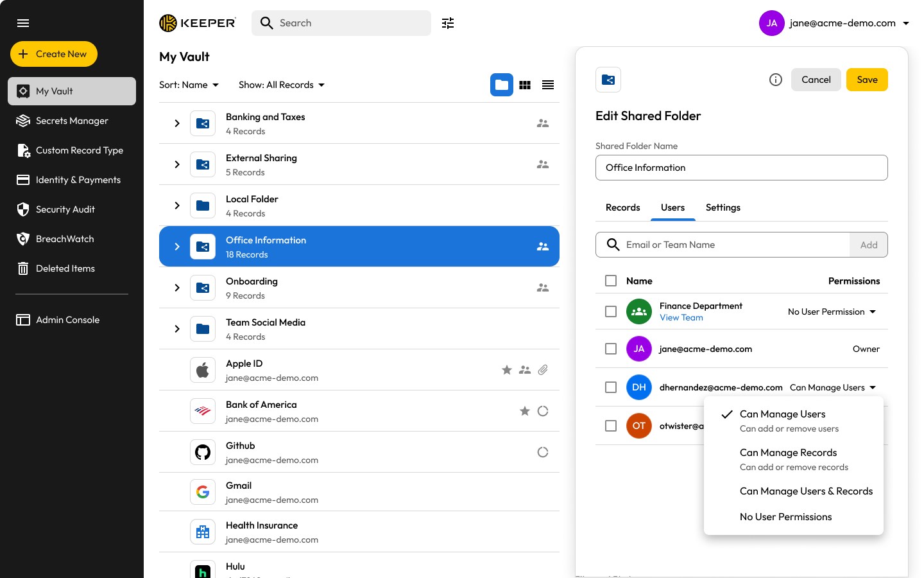Switch to the Settings tab

tap(723, 207)
